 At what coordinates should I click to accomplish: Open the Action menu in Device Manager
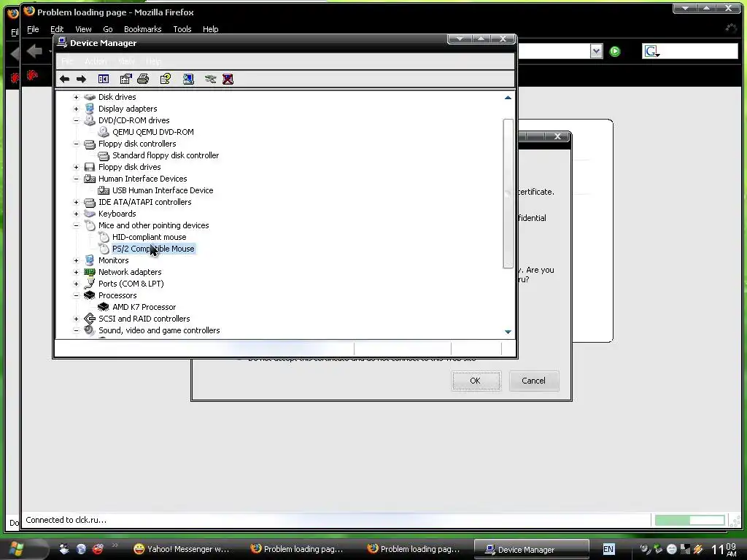pyautogui.click(x=96, y=61)
